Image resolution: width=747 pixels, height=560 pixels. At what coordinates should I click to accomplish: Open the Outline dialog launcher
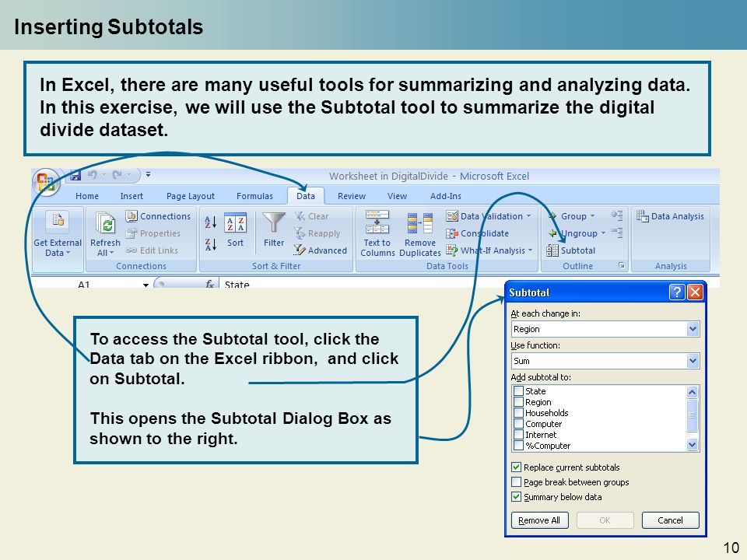click(621, 265)
